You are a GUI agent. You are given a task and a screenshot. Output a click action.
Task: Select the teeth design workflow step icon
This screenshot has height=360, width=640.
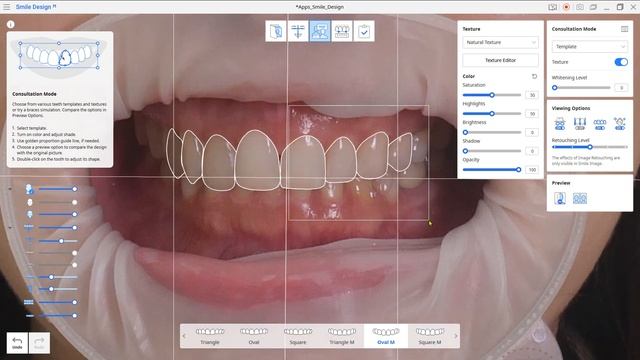click(x=342, y=31)
